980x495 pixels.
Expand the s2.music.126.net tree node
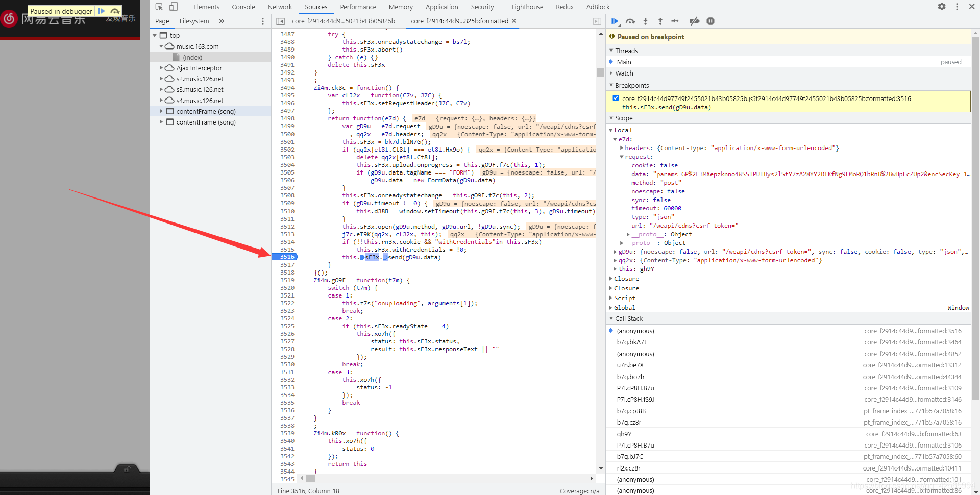pyautogui.click(x=161, y=78)
